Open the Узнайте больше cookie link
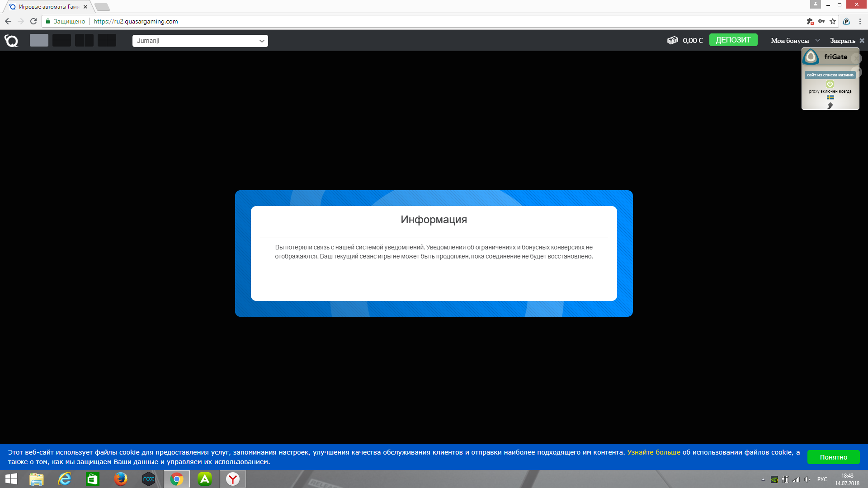868x488 pixels. coord(653,452)
